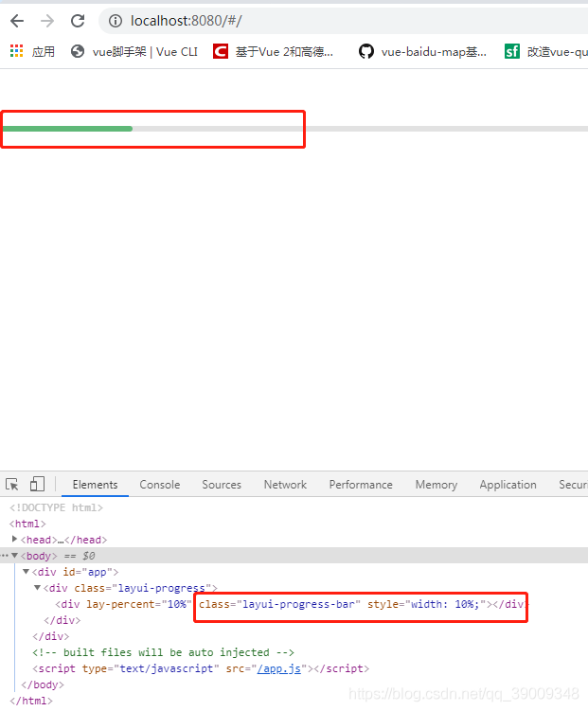Select the built files comment row

[163, 652]
